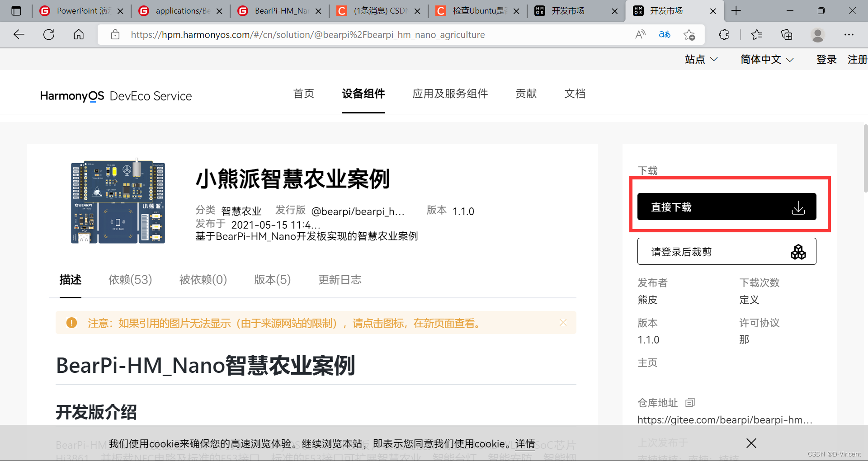Close the 检查Ubuntu tab
The width and height of the screenshot is (868, 461).
click(516, 11)
